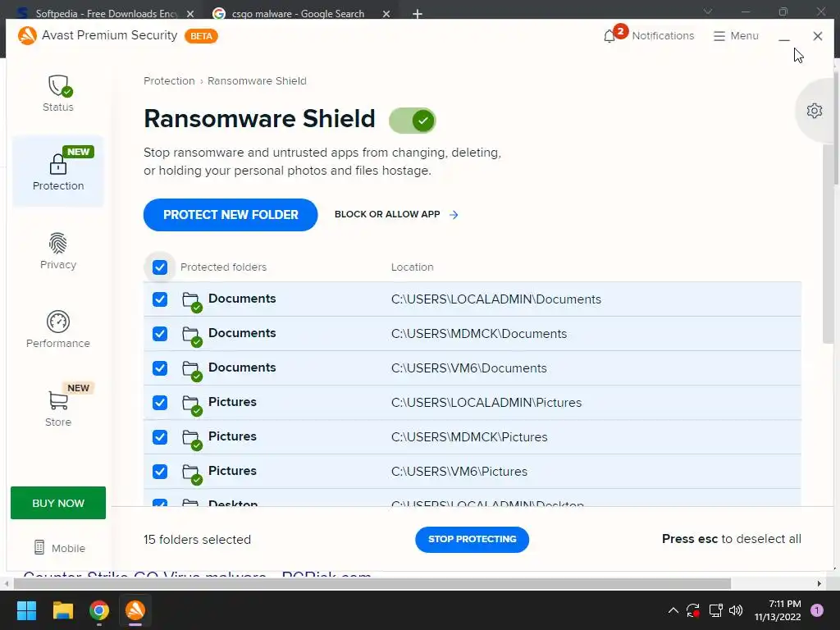Screen dimensions: 840x630
Task: Click '15 folders selected' text
Action: pos(197,540)
